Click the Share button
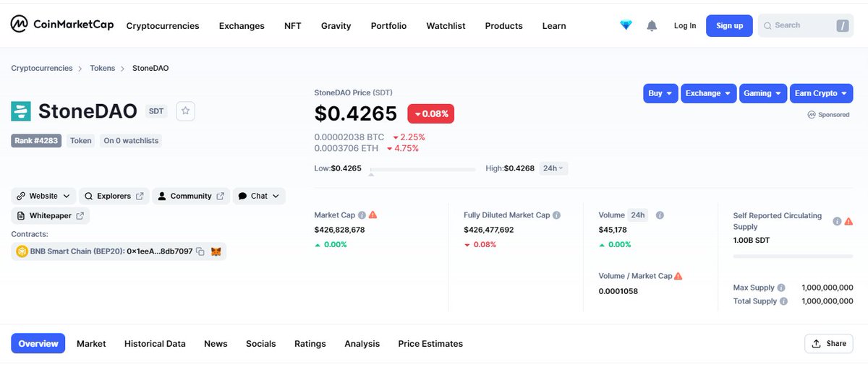Screen dimensions: 868x367 [x=829, y=343]
